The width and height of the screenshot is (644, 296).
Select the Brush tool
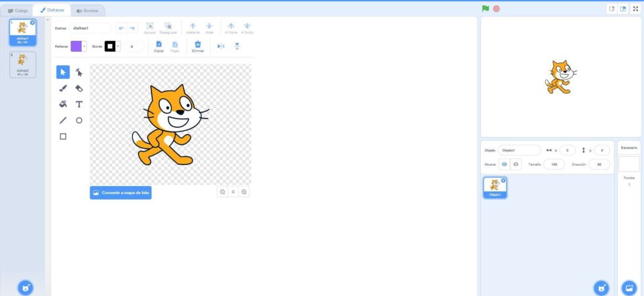pos(63,88)
